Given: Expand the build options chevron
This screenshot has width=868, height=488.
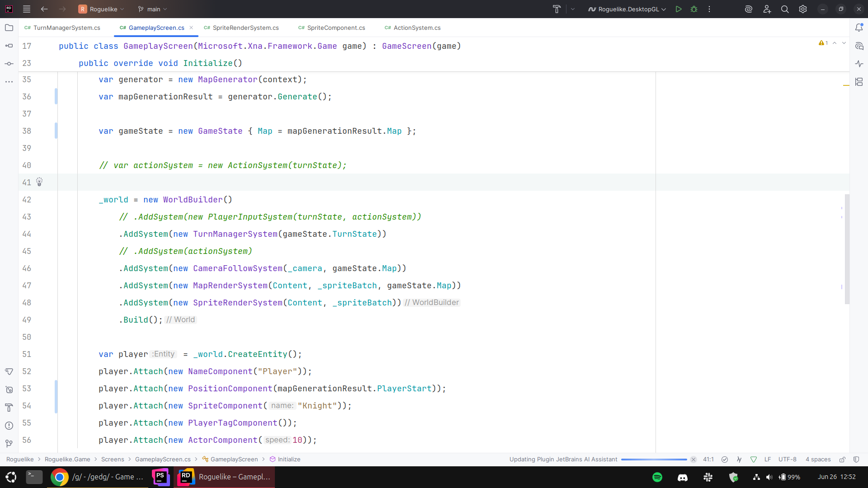Looking at the screenshot, I should pyautogui.click(x=573, y=9).
